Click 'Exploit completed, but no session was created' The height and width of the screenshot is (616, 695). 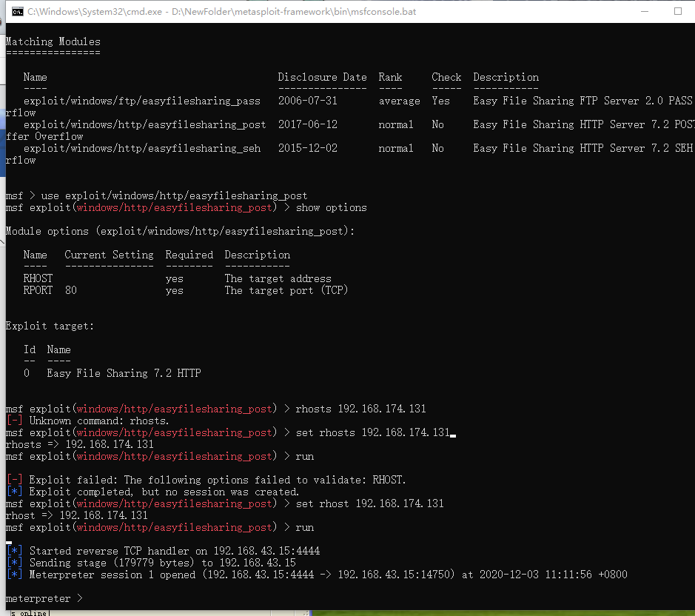coord(164,492)
